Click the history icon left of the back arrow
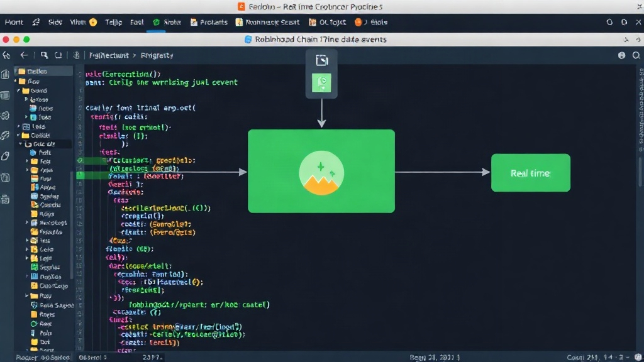This screenshot has width=644, height=362. pyautogui.click(x=6, y=55)
